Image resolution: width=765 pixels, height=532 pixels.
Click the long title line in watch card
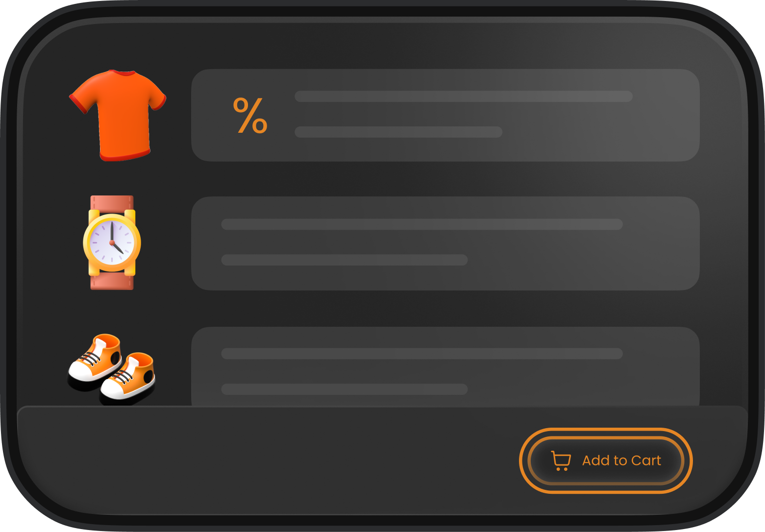[422, 224]
